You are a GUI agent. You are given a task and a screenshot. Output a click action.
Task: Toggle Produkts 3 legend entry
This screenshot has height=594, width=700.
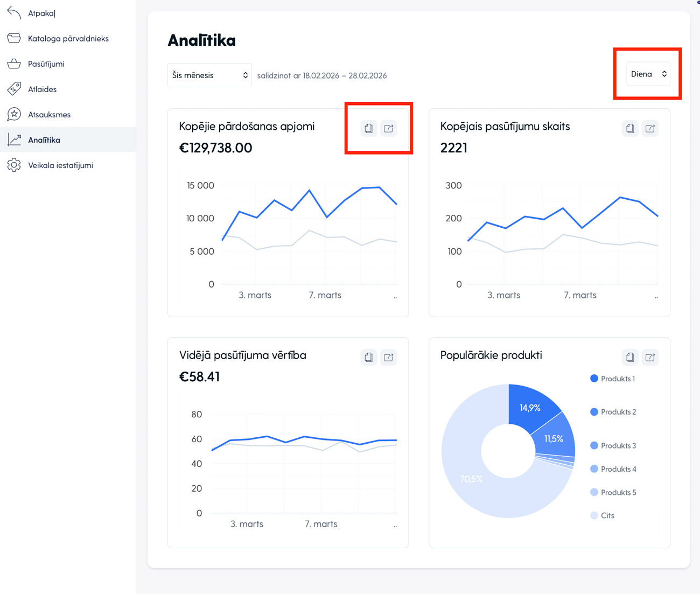tap(613, 446)
